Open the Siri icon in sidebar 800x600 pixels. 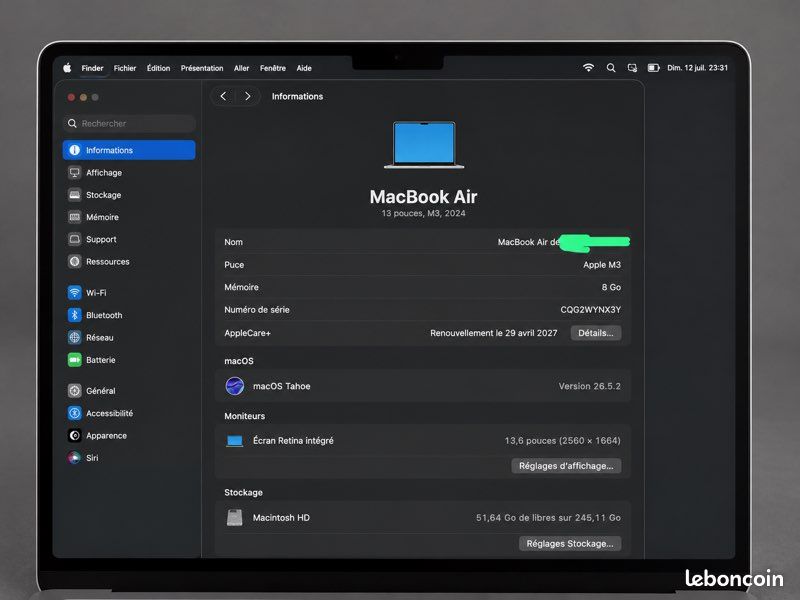(74, 458)
